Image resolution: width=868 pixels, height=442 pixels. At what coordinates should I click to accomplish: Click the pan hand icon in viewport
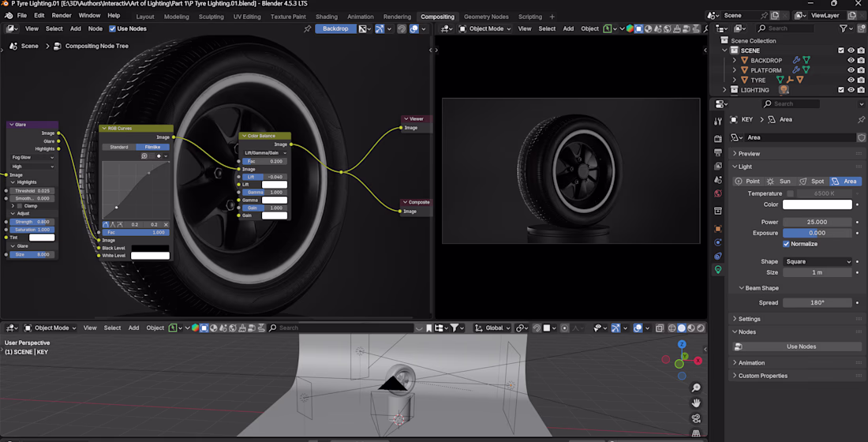696,403
